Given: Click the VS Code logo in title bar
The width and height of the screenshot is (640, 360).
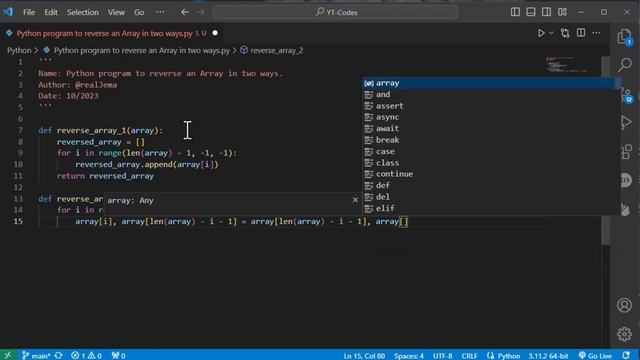Looking at the screenshot, I should coord(8,12).
